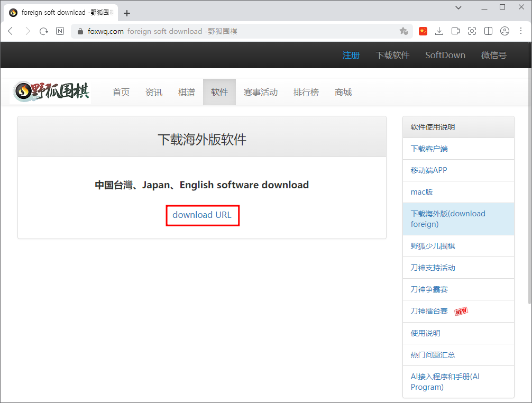Open the browser three-dot menu
532x403 pixels.
tap(521, 31)
